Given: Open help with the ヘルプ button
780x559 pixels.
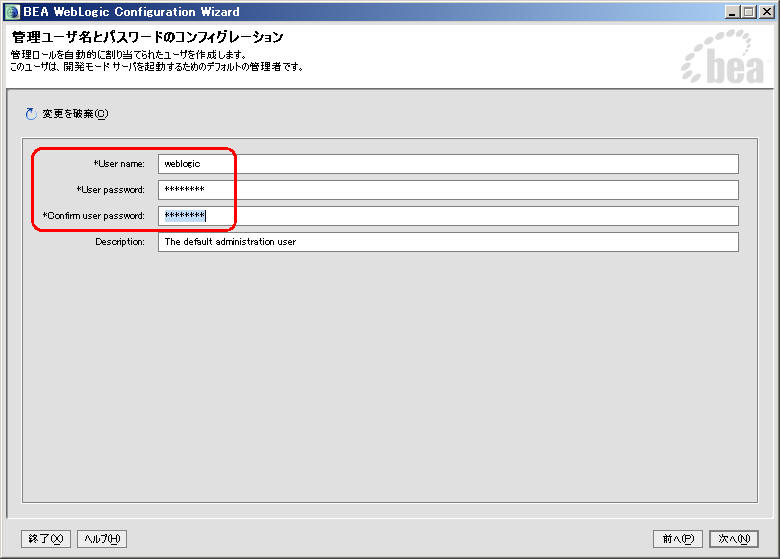Looking at the screenshot, I should [x=102, y=539].
